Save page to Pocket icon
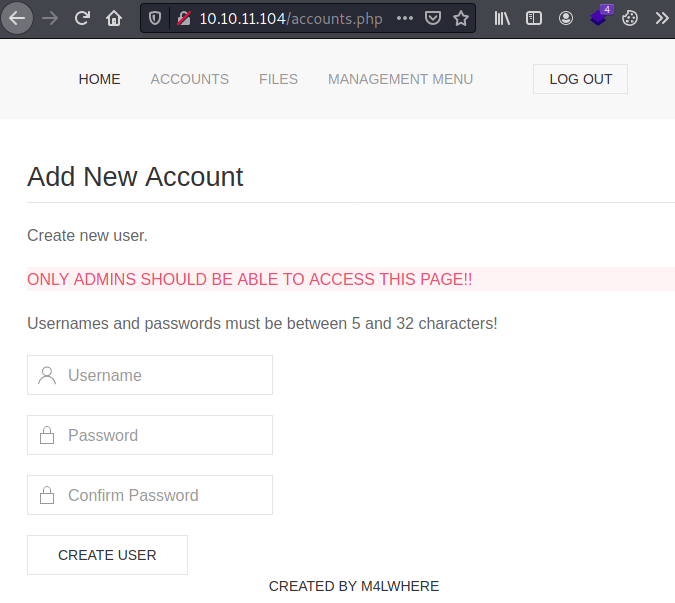Image resolution: width=675 pixels, height=603 pixels. [x=433, y=18]
